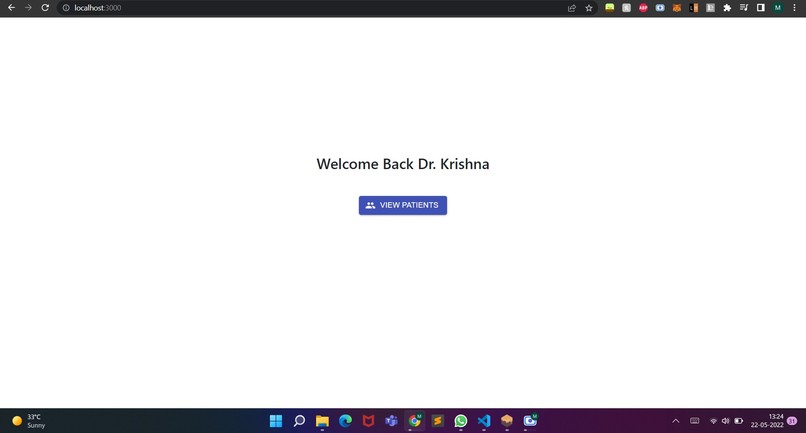
Task: Click the volume speaker tray icon
Action: [x=725, y=421]
